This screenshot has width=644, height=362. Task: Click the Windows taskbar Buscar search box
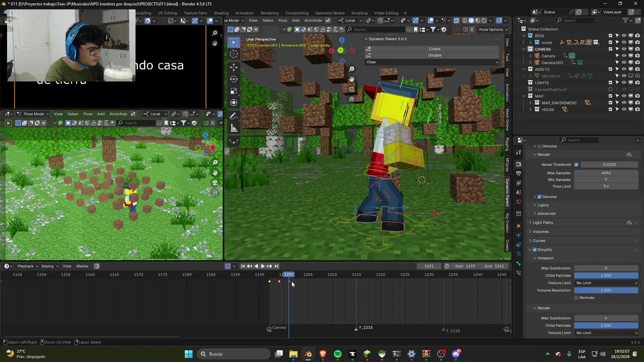(233, 354)
